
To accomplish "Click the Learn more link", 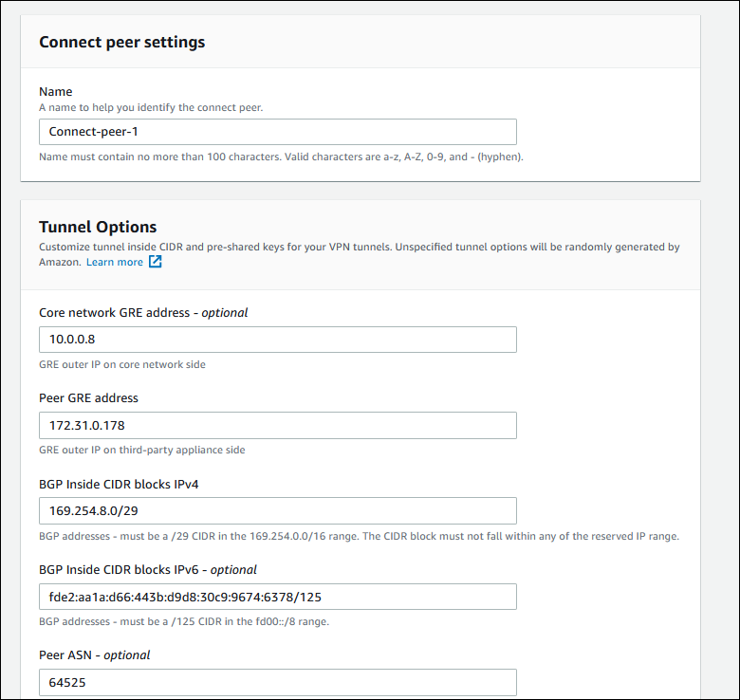I will 114,262.
